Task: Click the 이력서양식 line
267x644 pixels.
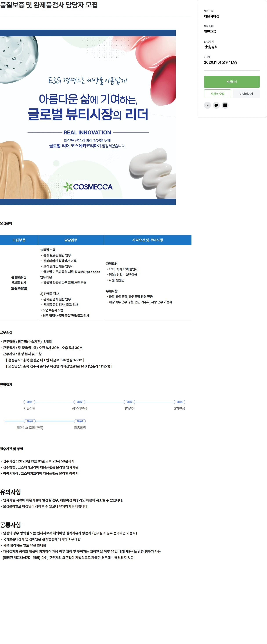Action: [40, 473]
